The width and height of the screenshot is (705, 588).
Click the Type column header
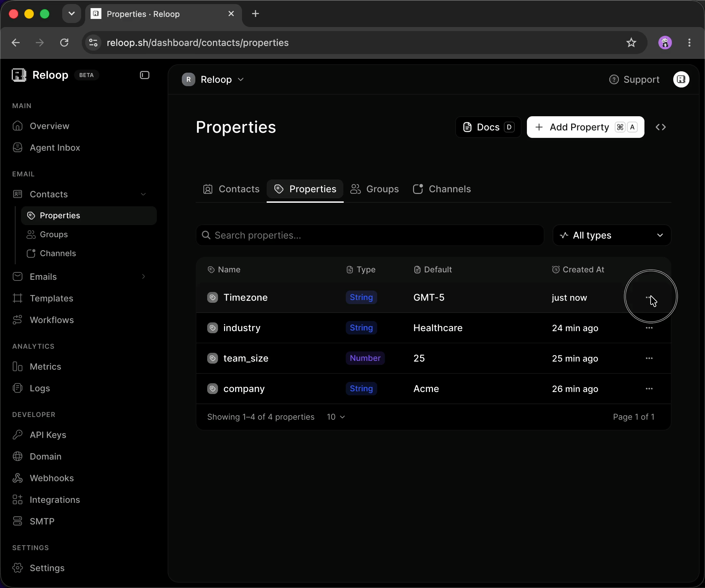pos(361,270)
